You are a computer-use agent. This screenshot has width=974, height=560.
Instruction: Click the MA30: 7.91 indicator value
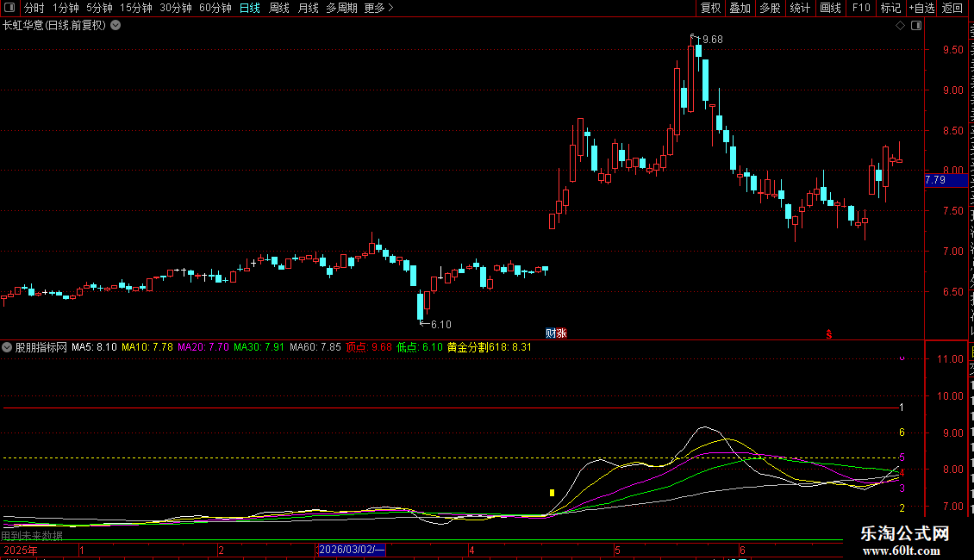coord(259,347)
